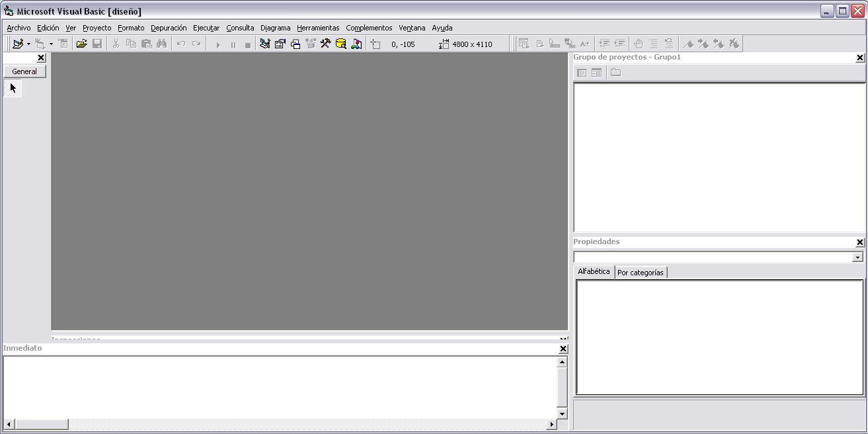Image resolution: width=868 pixels, height=434 pixels.
Task: Toggle bookmark using the flag icon
Action: click(x=688, y=44)
